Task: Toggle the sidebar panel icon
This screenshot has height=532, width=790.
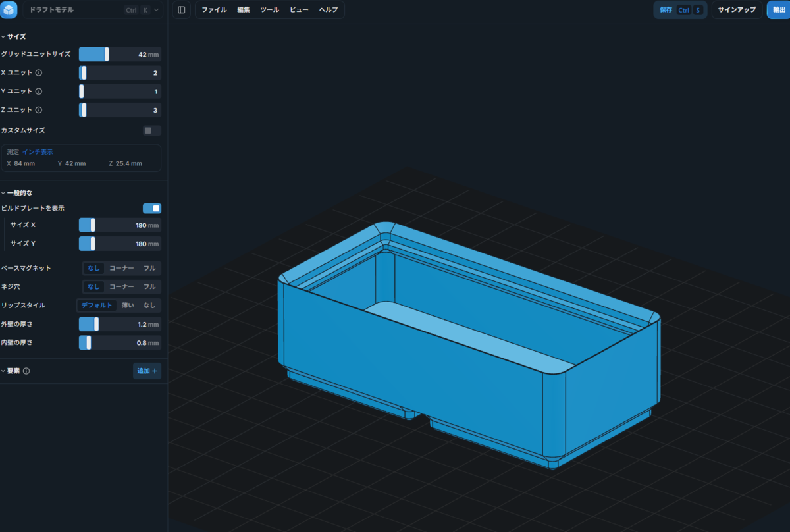Action: click(182, 10)
